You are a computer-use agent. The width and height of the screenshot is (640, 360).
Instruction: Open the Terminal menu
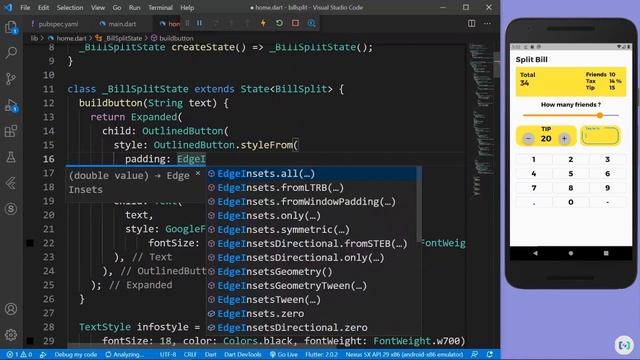click(x=160, y=7)
